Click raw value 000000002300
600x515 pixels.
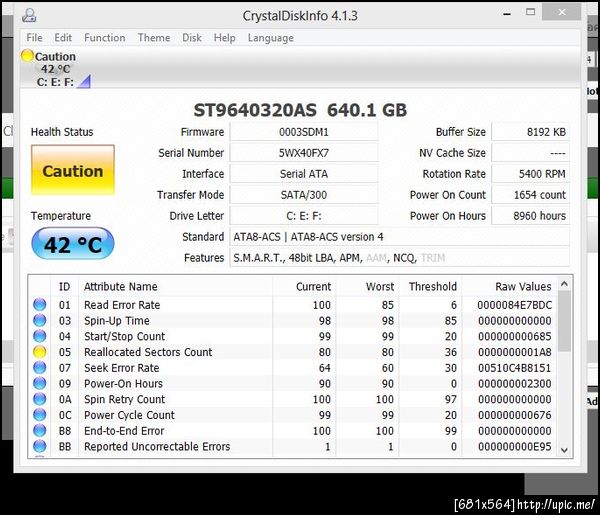515,383
